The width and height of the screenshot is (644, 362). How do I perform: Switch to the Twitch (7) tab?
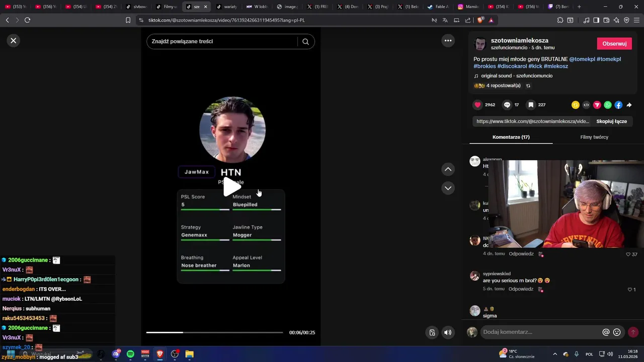coord(559,7)
